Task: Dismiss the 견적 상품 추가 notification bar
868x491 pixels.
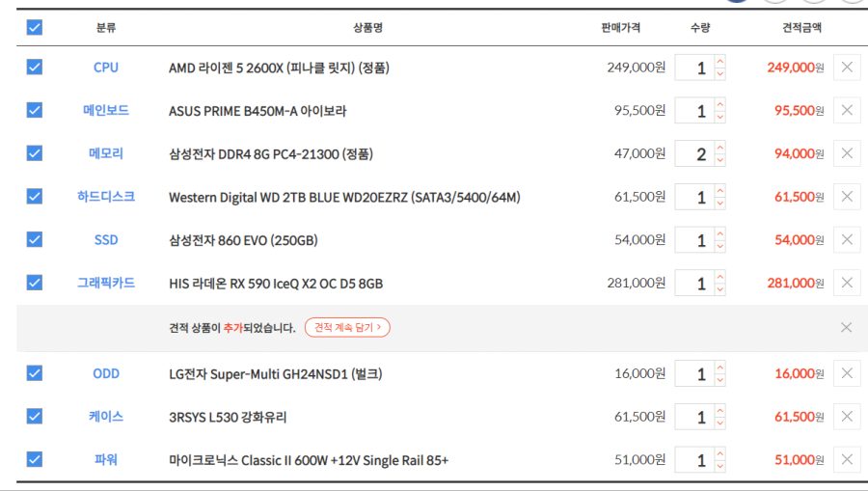Action: [x=846, y=328]
